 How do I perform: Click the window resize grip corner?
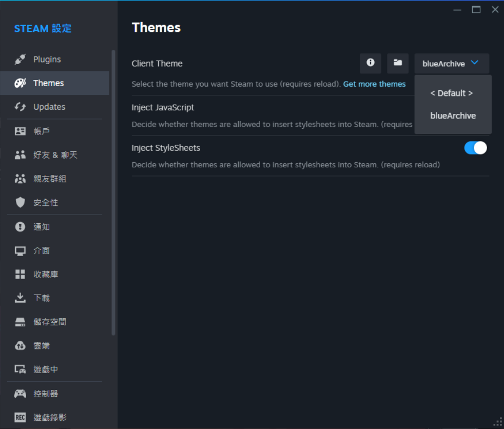[x=498, y=422]
